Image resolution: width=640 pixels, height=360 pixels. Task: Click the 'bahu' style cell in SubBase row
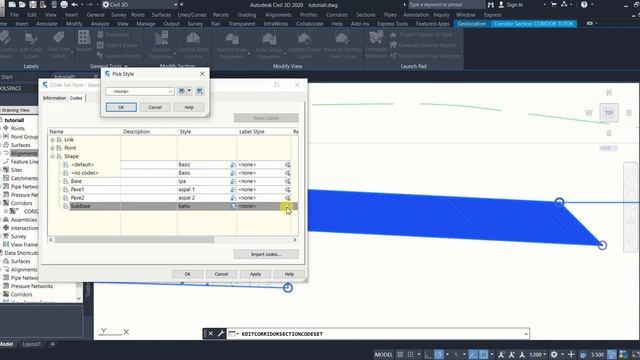203,206
